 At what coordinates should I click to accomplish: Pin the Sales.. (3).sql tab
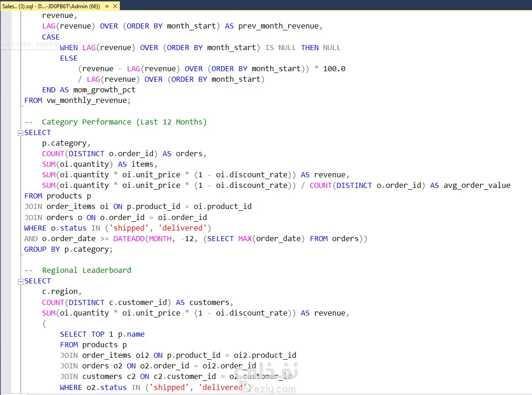click(x=107, y=6)
